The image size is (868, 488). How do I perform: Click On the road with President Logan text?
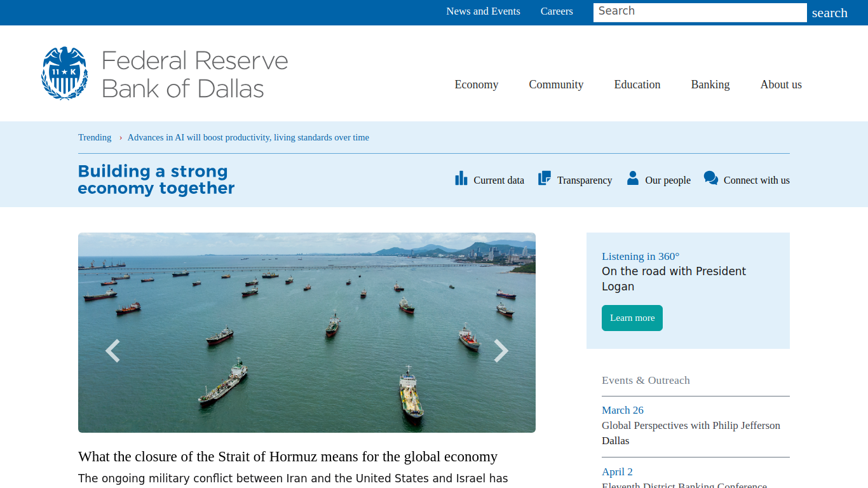[674, 279]
